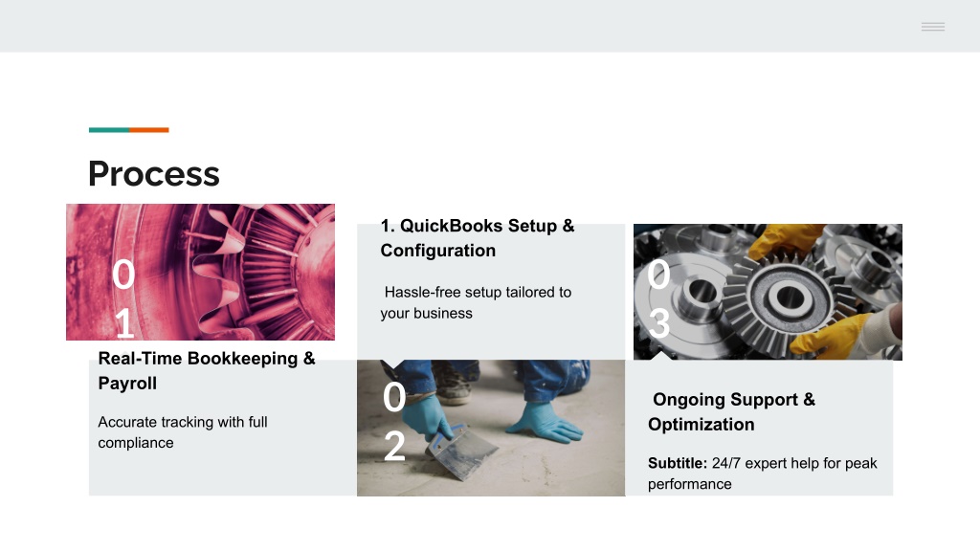Click the Process slide title
Viewport: 980px width, 551px height.
[154, 174]
